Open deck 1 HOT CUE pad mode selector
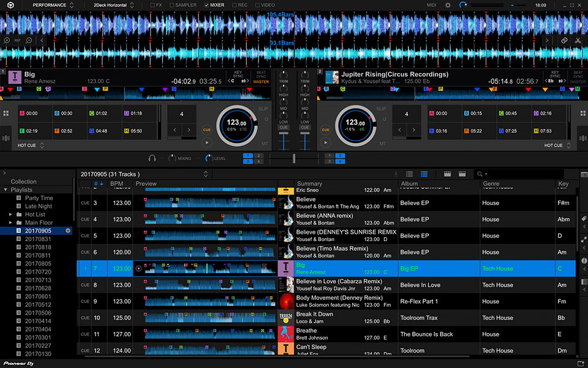The image size is (588, 368). pyautogui.click(x=31, y=145)
